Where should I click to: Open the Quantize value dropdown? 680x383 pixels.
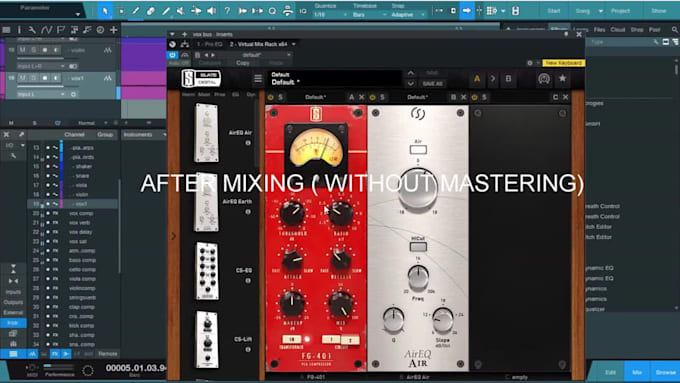point(330,14)
